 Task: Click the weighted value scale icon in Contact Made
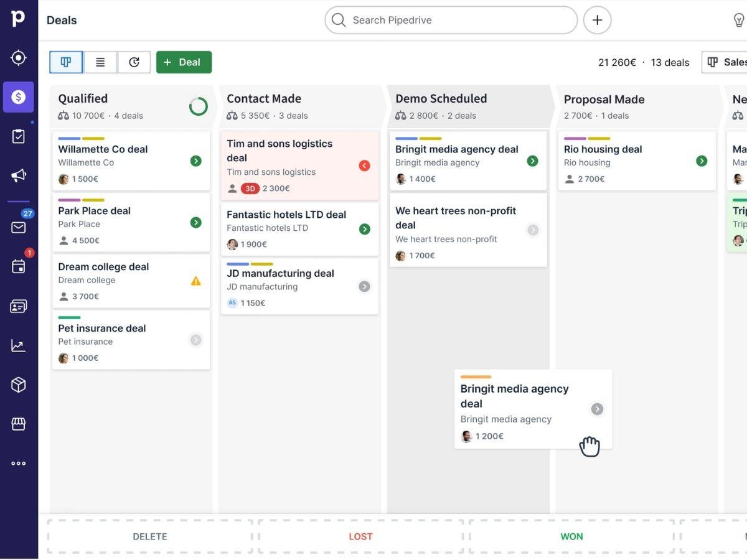pos(232,116)
